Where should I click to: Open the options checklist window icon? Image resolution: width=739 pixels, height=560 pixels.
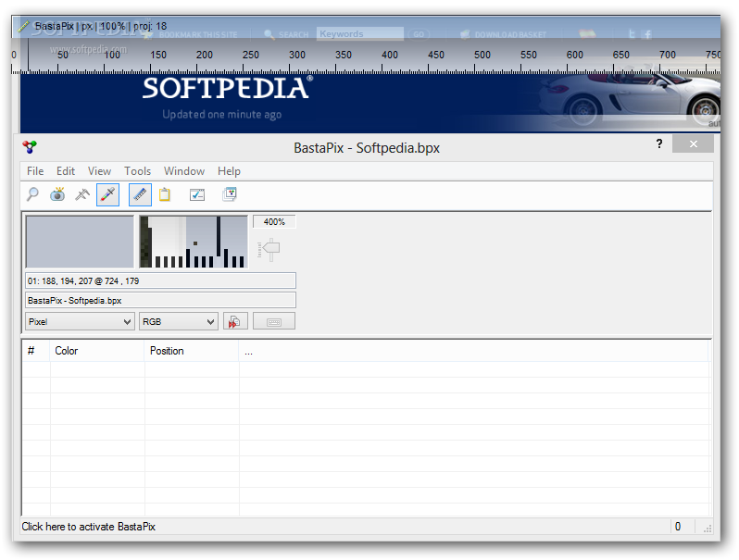197,194
